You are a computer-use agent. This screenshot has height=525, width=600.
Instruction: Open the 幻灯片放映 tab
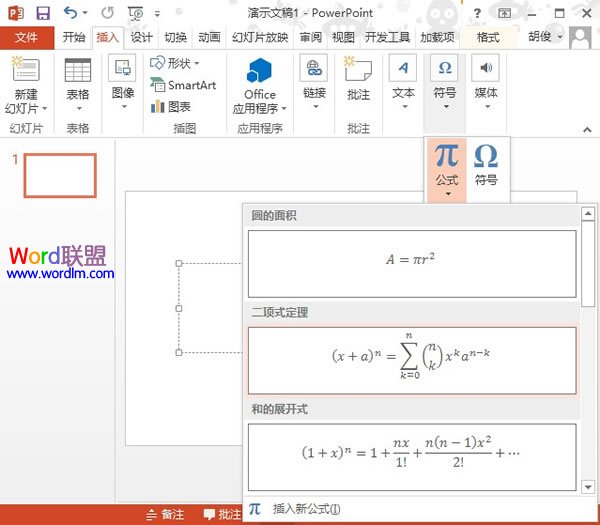[260, 38]
